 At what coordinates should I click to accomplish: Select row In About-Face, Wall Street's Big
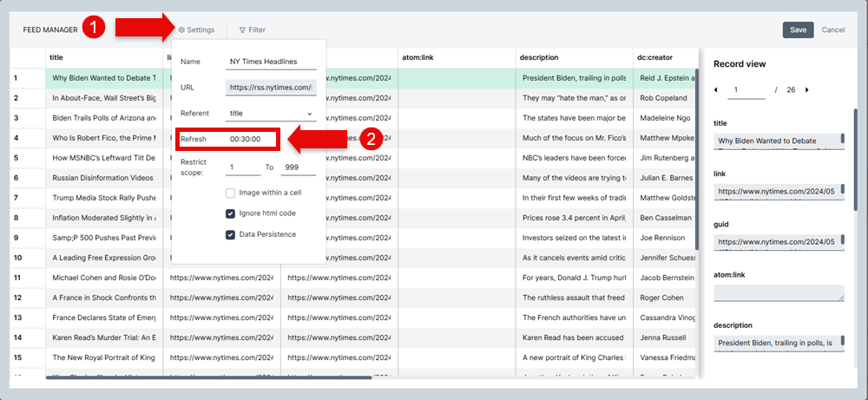[x=104, y=98]
